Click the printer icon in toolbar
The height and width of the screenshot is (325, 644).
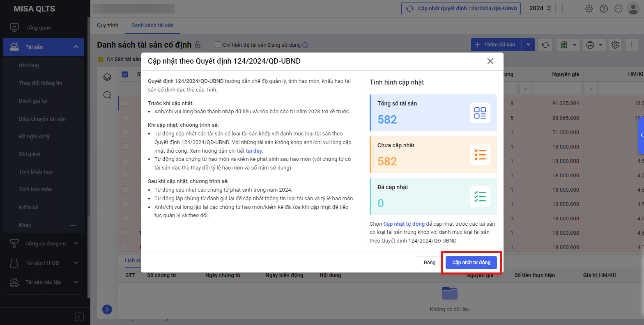coord(590,45)
